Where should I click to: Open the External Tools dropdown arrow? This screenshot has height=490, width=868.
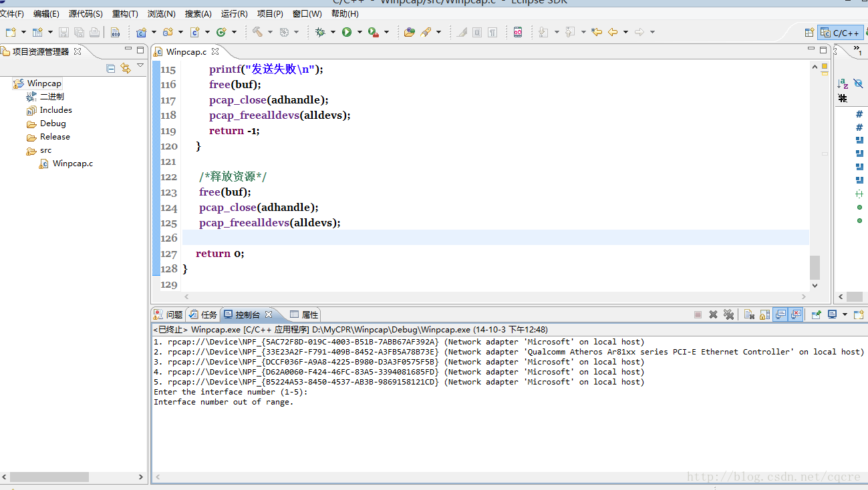point(386,32)
